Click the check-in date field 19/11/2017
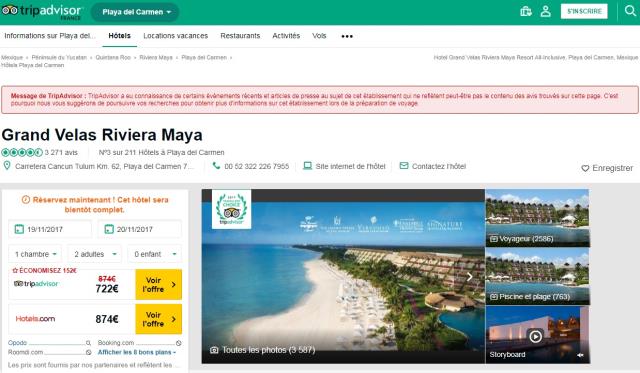The height and width of the screenshot is (373, 640). coord(50,229)
